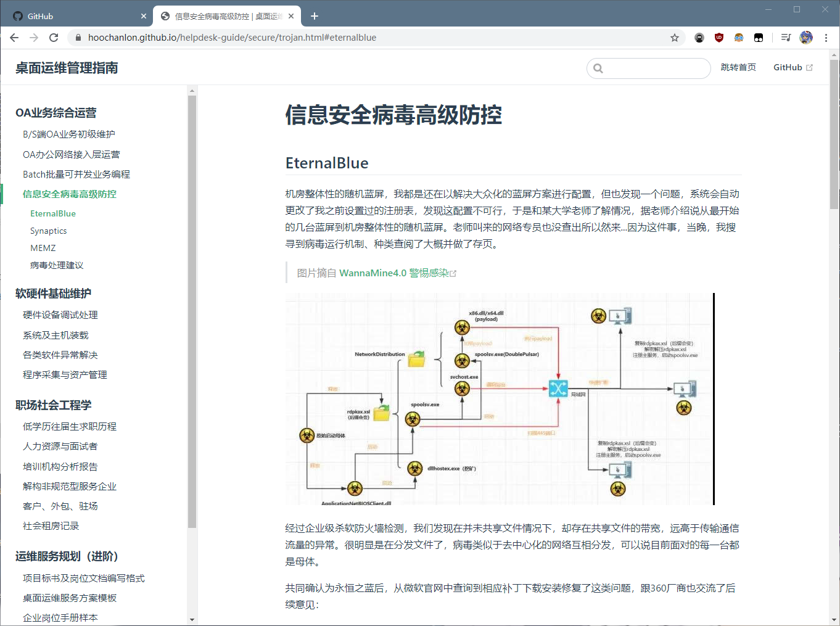Collapse the 职场社会工程学 sidebar group
Viewport: 840px width, 626px height.
point(53,405)
